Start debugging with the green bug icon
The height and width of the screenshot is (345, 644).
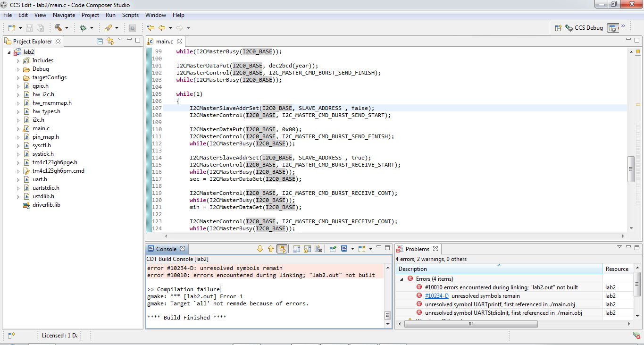click(83, 28)
